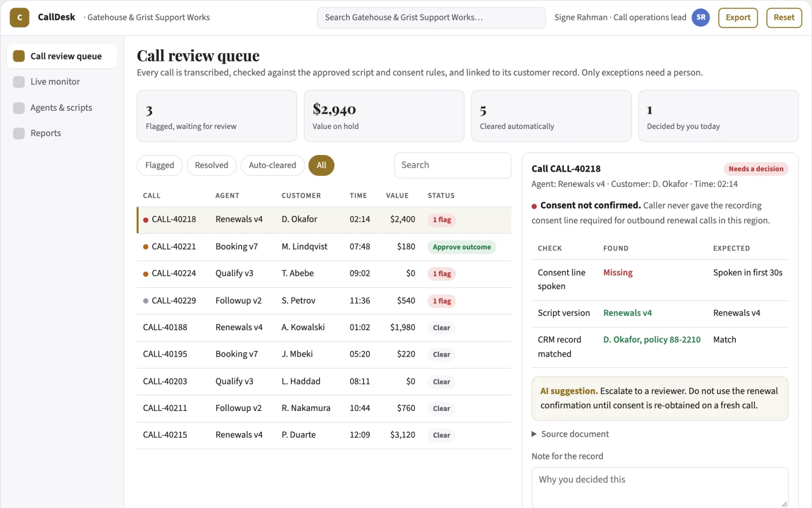This screenshot has width=812, height=508.
Task: Open the Reports section
Action: click(62, 133)
